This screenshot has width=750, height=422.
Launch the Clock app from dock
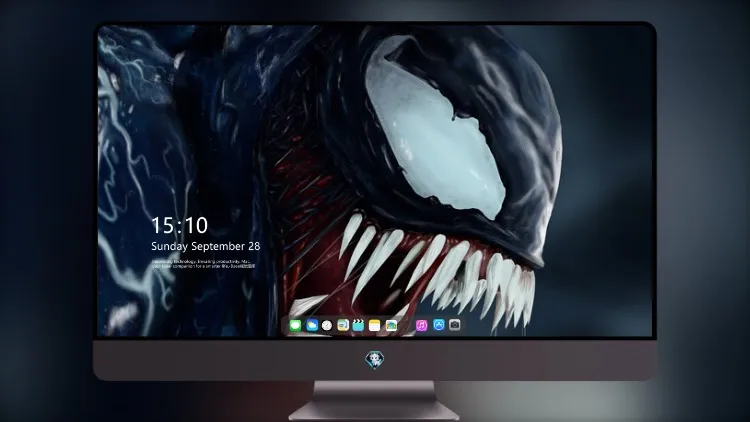[x=327, y=326]
